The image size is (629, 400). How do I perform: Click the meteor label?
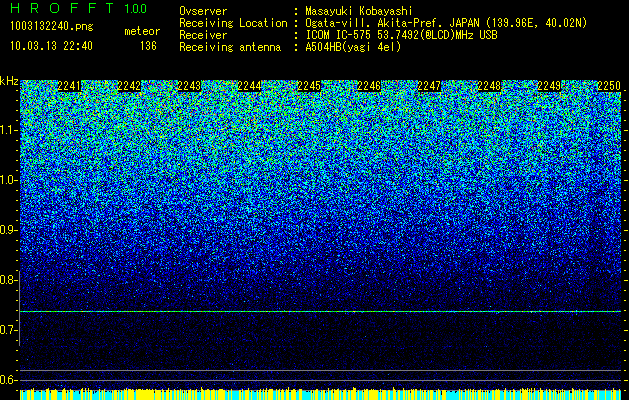[x=142, y=31]
